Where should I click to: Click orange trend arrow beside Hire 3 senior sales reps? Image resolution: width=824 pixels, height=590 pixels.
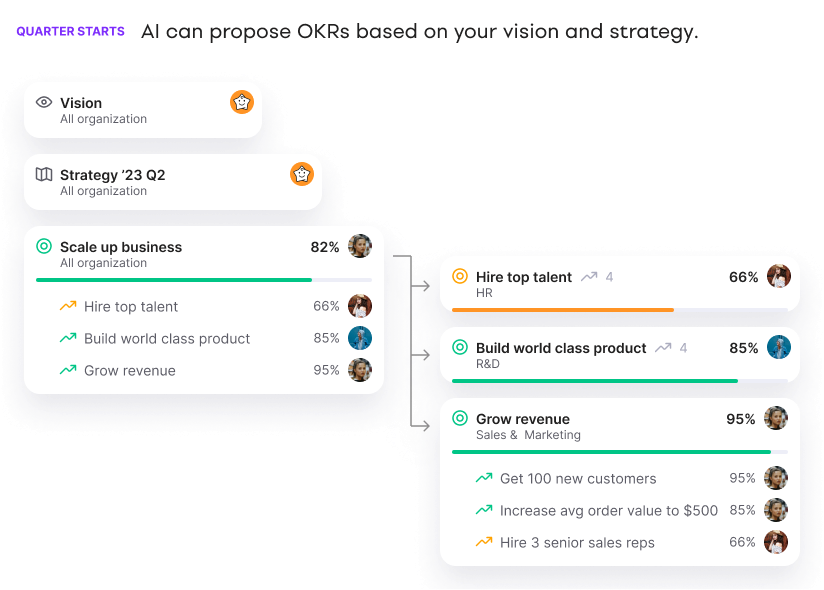[x=484, y=542]
